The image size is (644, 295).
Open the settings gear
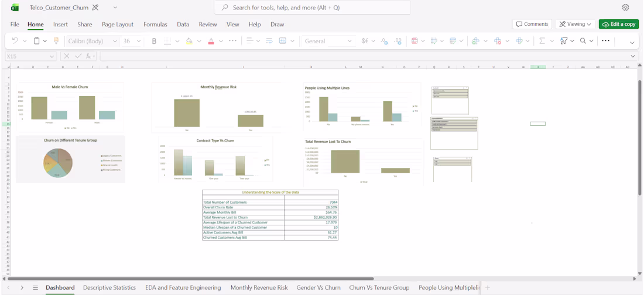click(x=625, y=8)
